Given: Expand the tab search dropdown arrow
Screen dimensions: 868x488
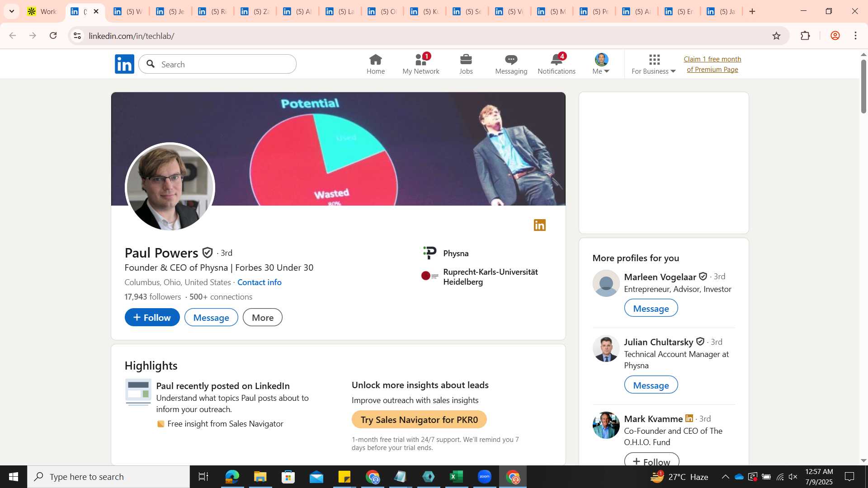Looking at the screenshot, I should [x=12, y=11].
